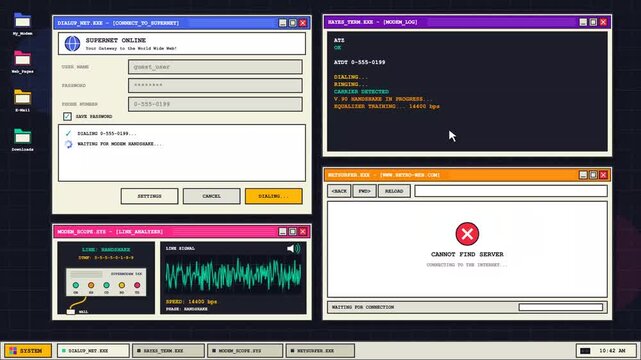Click the SuperNet globe logo
Image resolution: width=641 pixels, height=360 pixels.
click(72, 43)
